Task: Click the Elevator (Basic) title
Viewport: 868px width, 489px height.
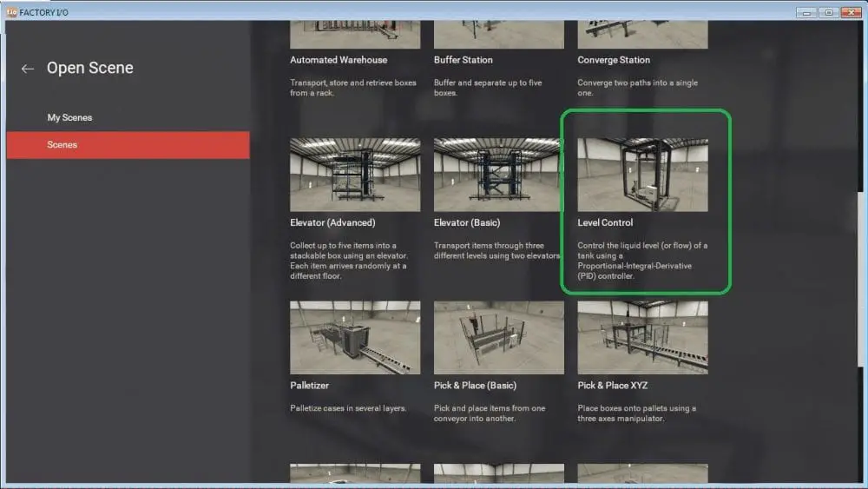Action: pyautogui.click(x=467, y=222)
